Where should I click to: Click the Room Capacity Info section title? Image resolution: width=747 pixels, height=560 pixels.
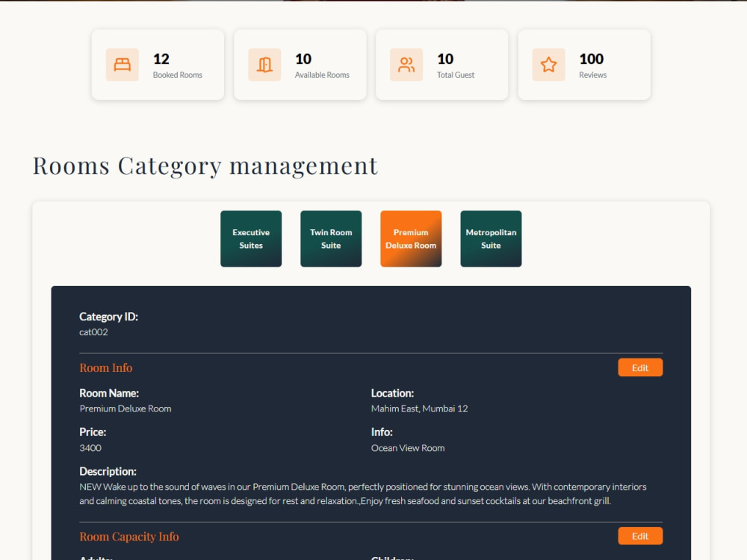coord(129,537)
